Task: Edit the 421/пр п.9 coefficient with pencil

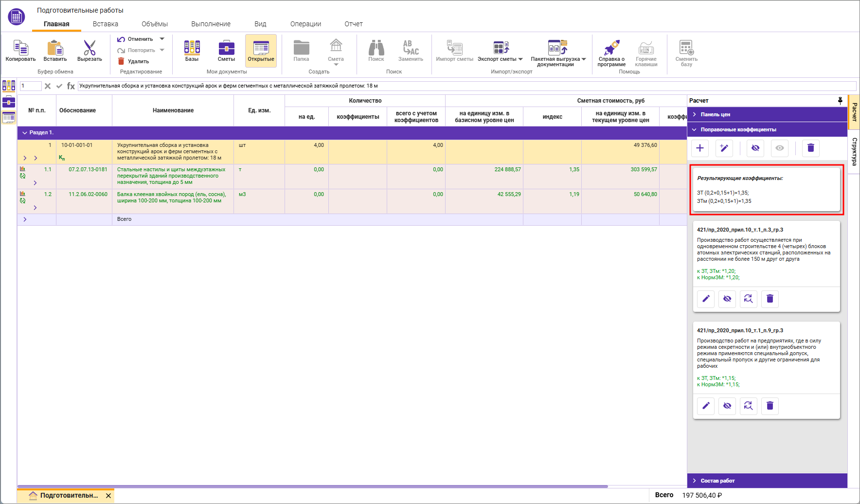Action: coord(706,406)
